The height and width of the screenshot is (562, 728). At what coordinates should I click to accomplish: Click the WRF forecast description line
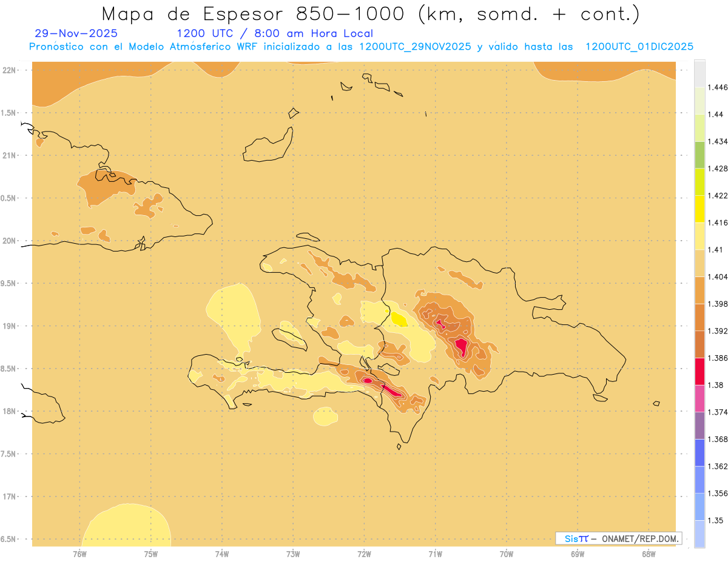(362, 47)
